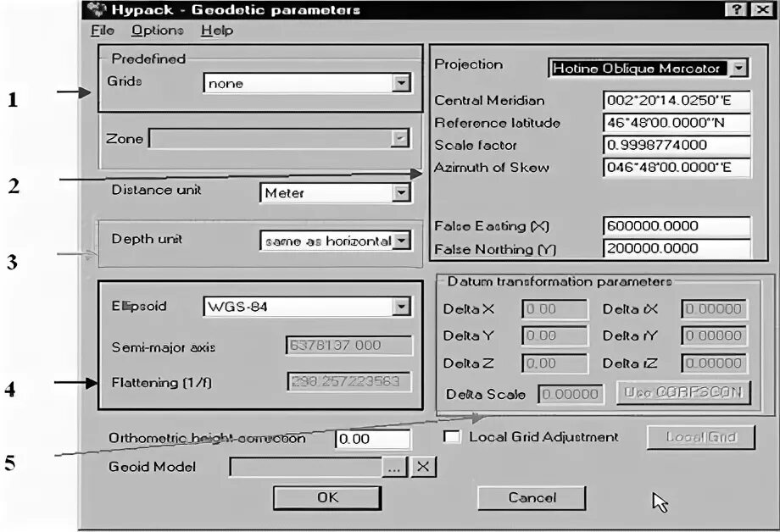Click the Use CORPSCON button

[x=683, y=393]
